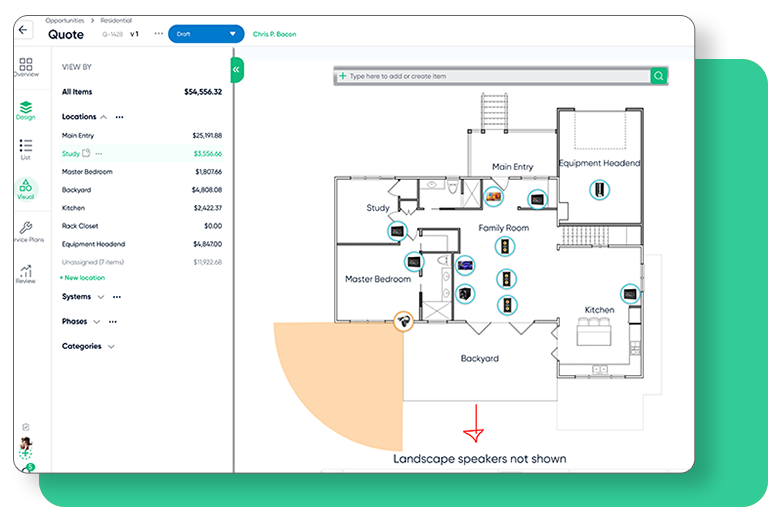Click the user avatar in sidebar
This screenshot has height=526, width=780.
[x=26, y=444]
